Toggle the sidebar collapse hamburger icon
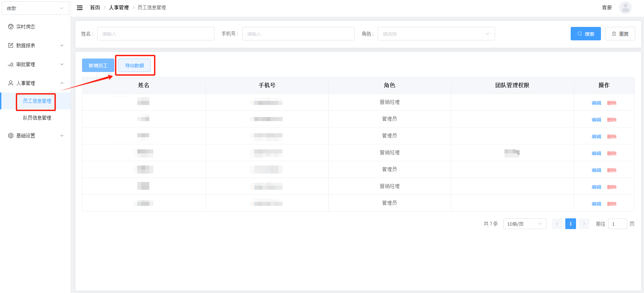 [80, 8]
